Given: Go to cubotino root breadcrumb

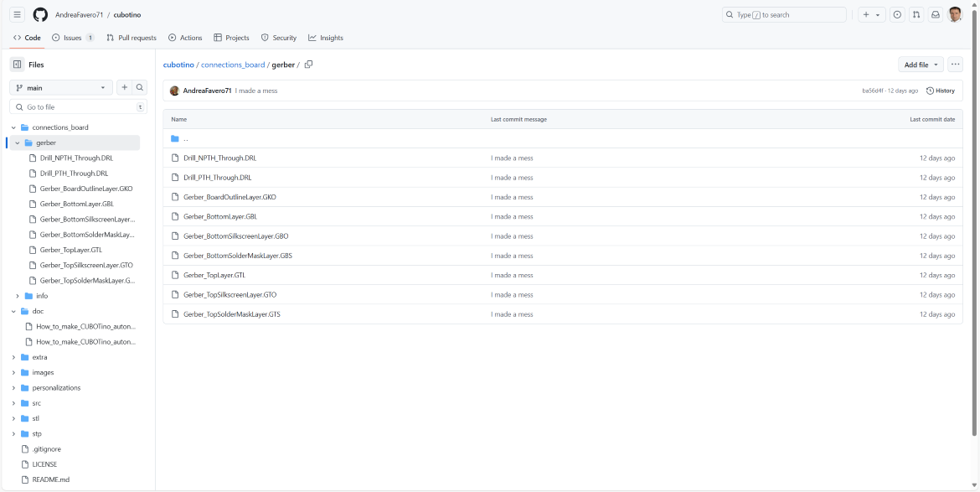Looking at the screenshot, I should [178, 65].
